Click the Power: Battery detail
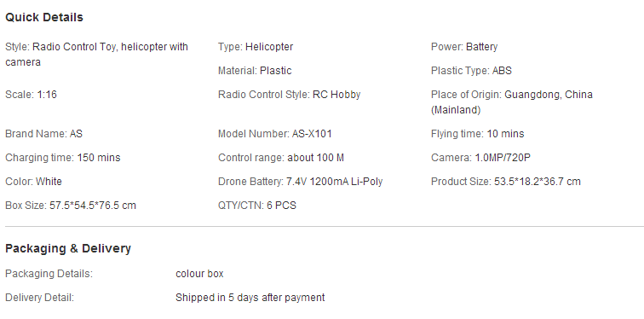Viewport: 644px width, 319px height. tap(464, 47)
